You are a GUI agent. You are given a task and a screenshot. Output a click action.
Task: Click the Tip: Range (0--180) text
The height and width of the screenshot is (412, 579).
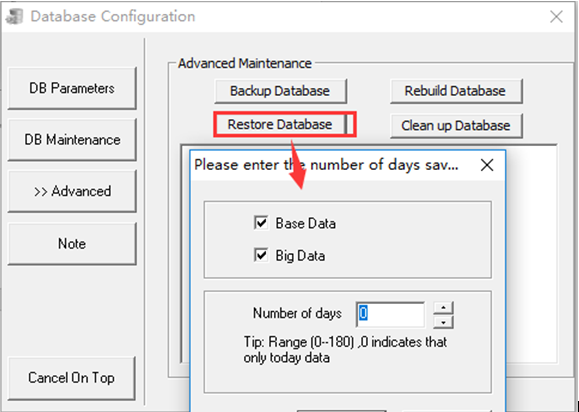click(x=345, y=350)
